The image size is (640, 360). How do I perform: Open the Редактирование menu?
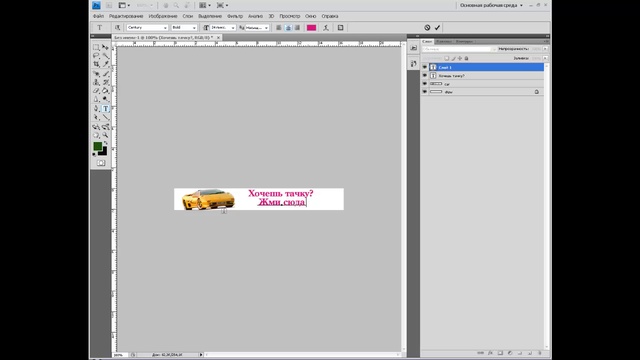(x=126, y=16)
